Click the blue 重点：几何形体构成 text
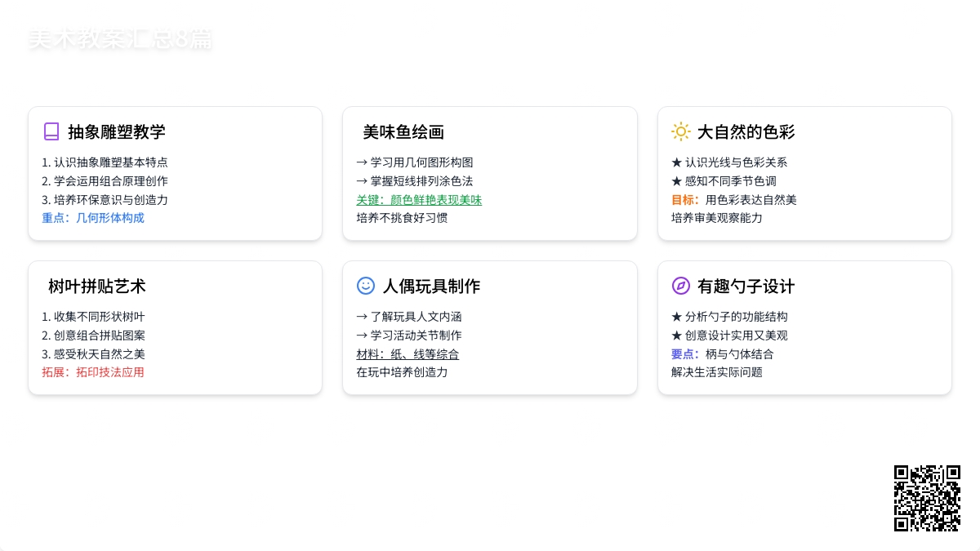 [93, 218]
